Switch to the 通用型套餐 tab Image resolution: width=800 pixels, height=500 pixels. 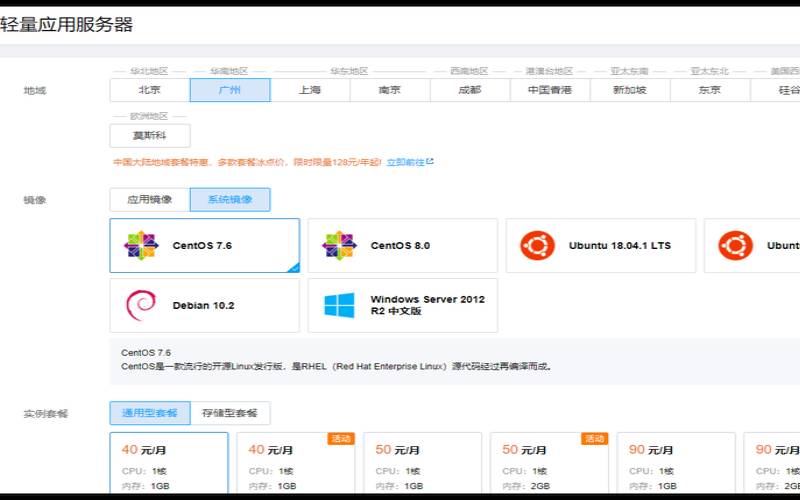click(x=150, y=413)
